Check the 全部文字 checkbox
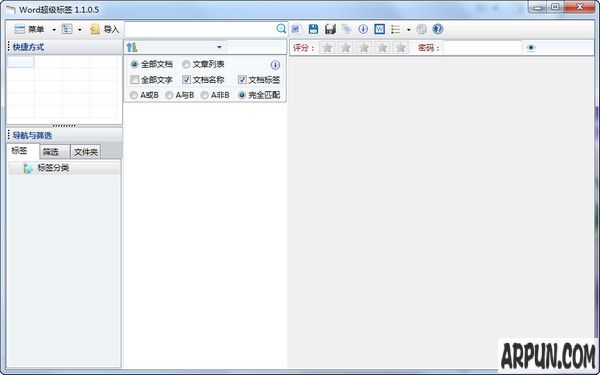This screenshot has height=375, width=600. (x=152, y=80)
